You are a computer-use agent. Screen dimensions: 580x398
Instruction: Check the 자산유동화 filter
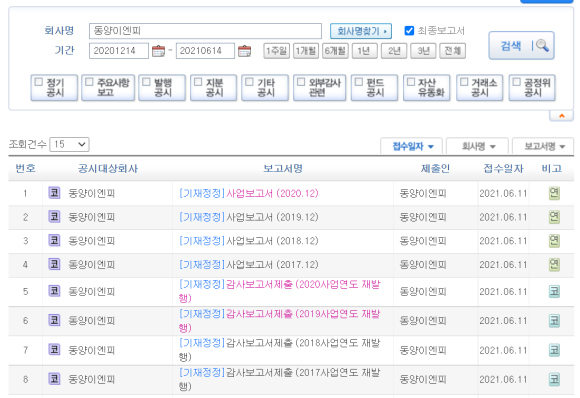click(411, 82)
